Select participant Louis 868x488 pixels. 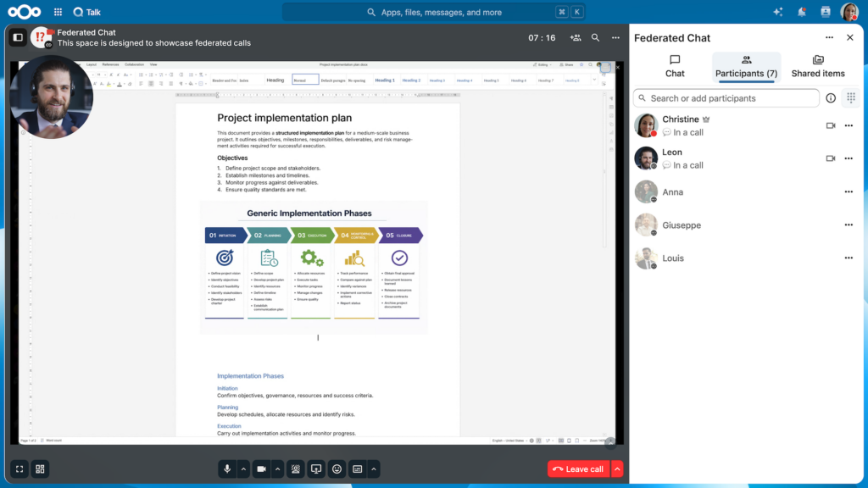746,258
